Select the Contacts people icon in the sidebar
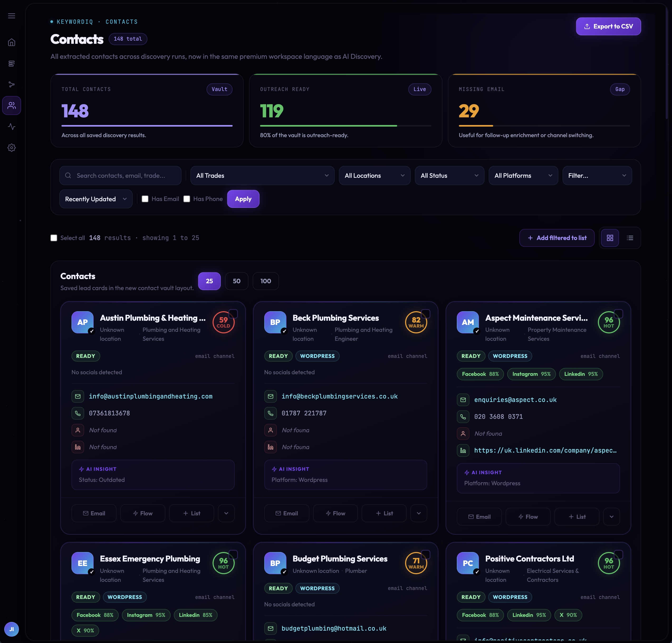This screenshot has width=672, height=643. (x=12, y=105)
